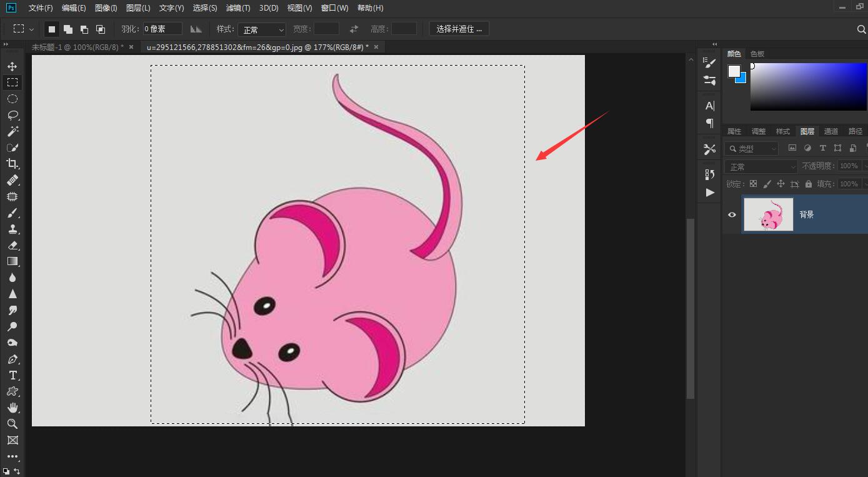Switch to the Hand tool
Screen dimensions: 868x477
(x=12, y=408)
